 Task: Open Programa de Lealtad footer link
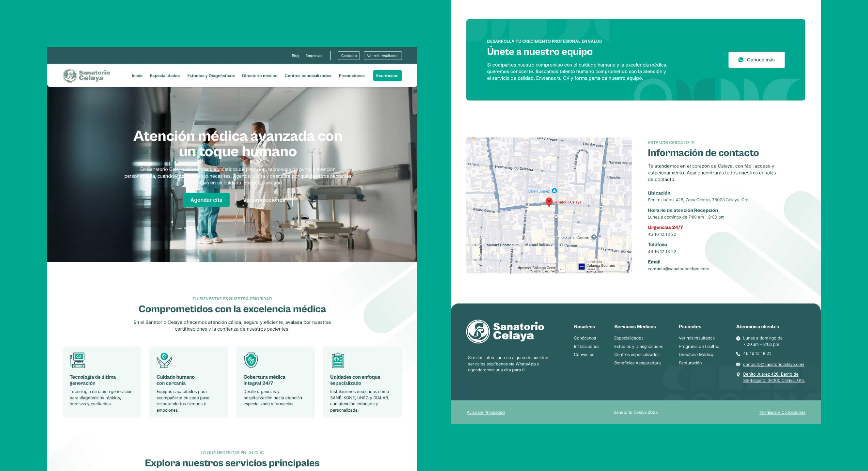[699, 346]
